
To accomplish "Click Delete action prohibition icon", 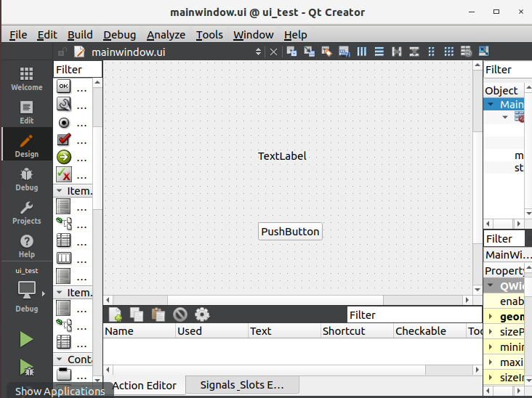I will click(x=180, y=314).
